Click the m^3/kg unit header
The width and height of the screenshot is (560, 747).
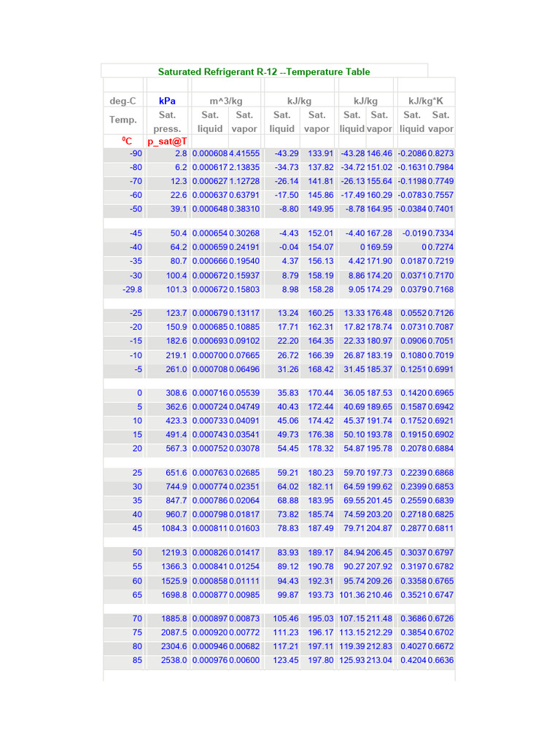(x=226, y=101)
